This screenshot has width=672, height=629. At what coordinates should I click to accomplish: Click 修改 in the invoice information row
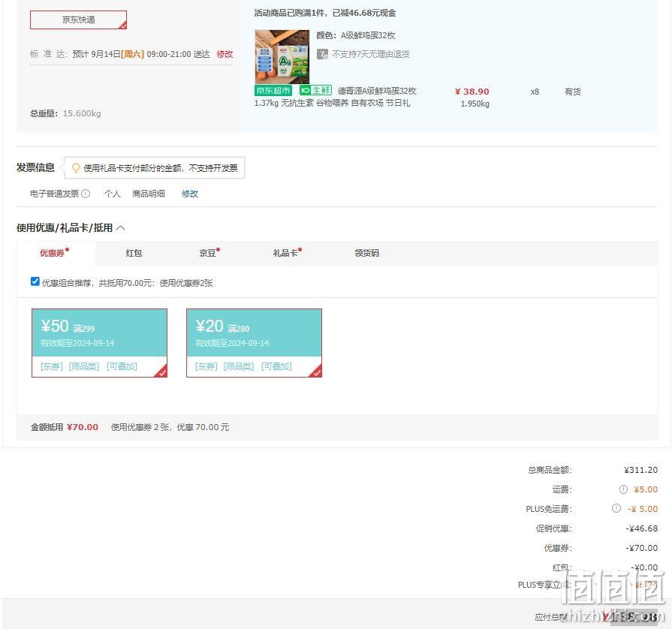(x=190, y=194)
